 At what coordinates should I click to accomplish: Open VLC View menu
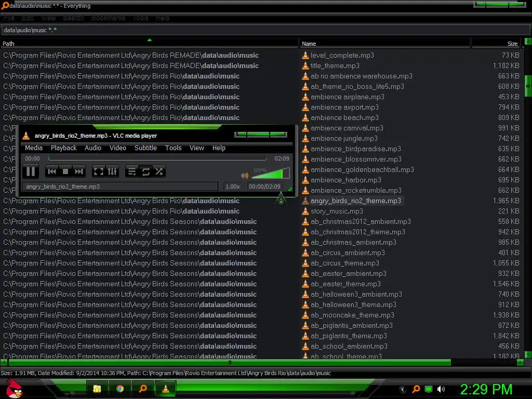pyautogui.click(x=197, y=148)
